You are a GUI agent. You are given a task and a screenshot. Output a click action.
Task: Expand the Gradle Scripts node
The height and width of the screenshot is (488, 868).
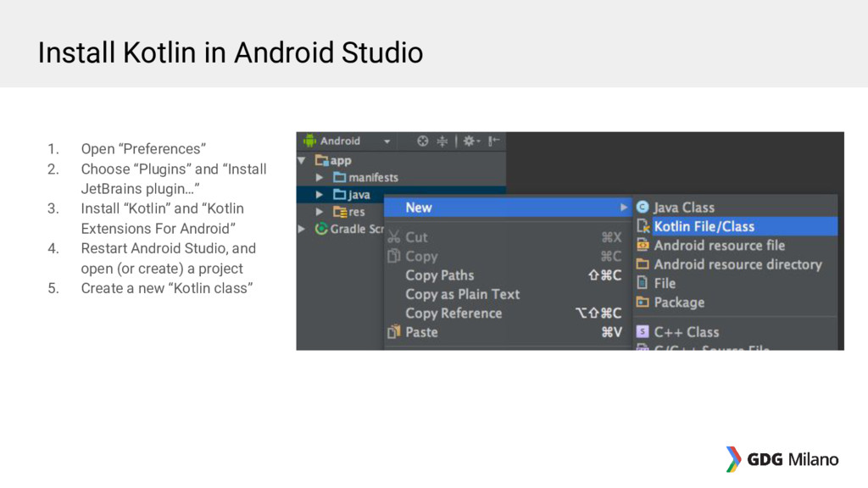tap(302, 229)
